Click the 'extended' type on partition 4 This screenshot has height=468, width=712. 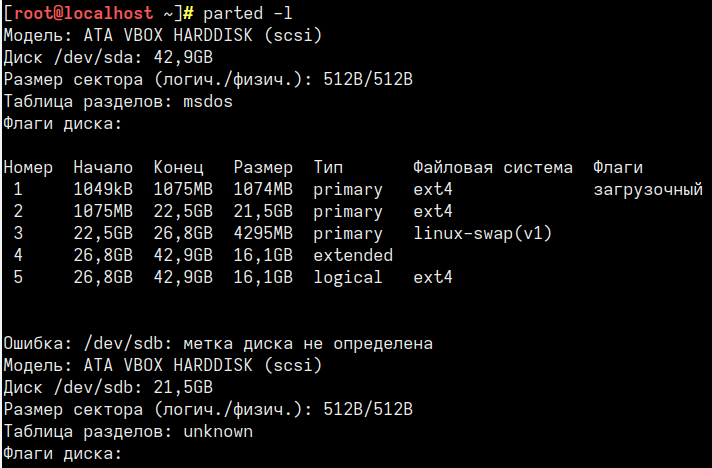point(353,255)
